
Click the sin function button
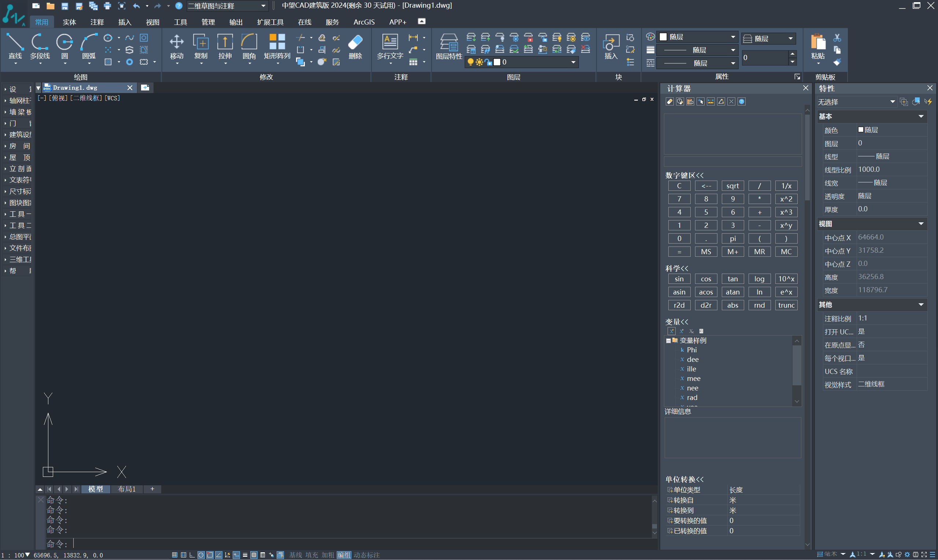tap(679, 279)
